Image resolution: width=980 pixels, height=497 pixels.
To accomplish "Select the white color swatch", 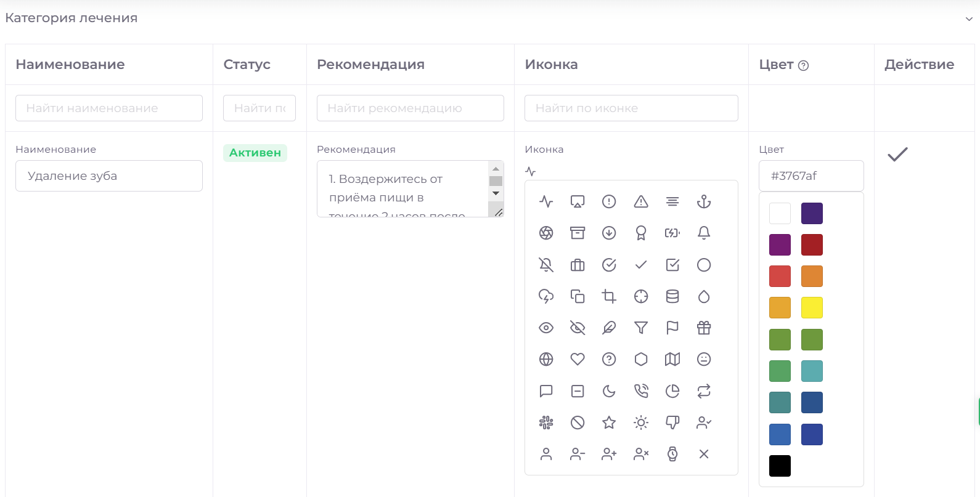I will 780,213.
